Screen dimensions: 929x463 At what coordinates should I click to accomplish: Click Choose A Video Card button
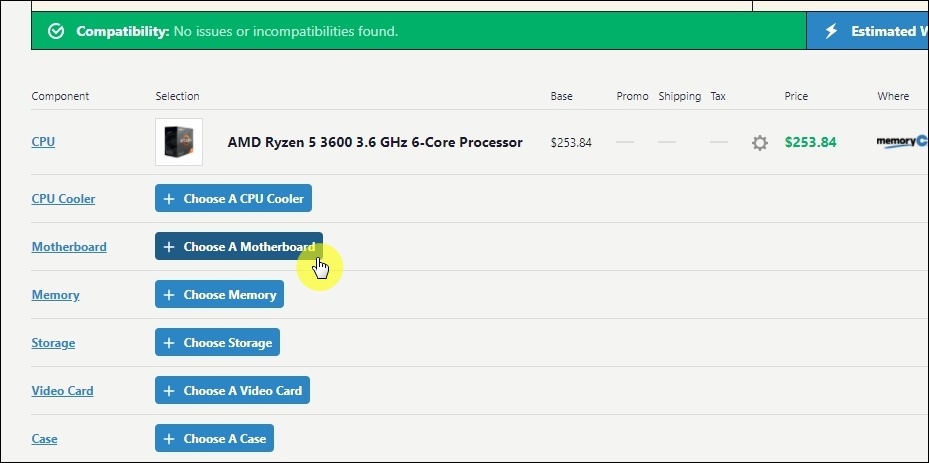(x=232, y=390)
